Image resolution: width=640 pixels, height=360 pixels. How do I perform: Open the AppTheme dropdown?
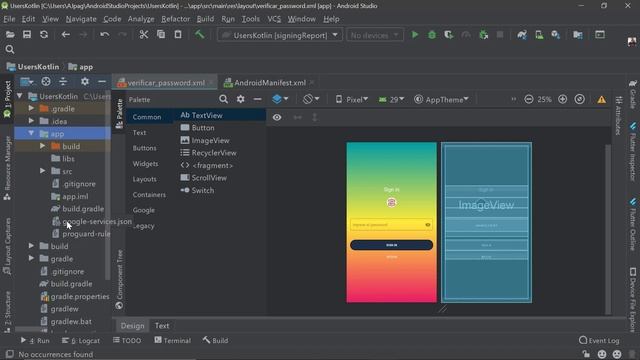pos(441,99)
